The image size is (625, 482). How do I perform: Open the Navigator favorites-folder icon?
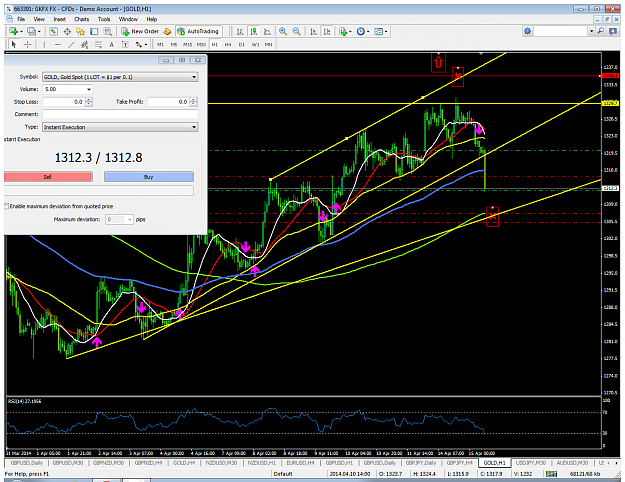pyautogui.click(x=81, y=31)
